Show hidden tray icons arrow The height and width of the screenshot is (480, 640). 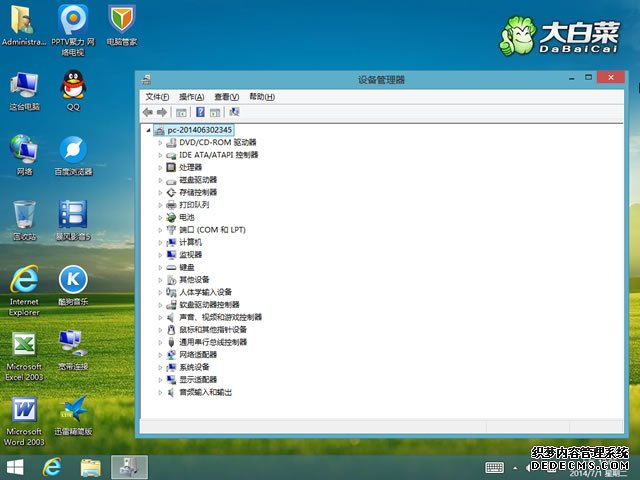515,468
